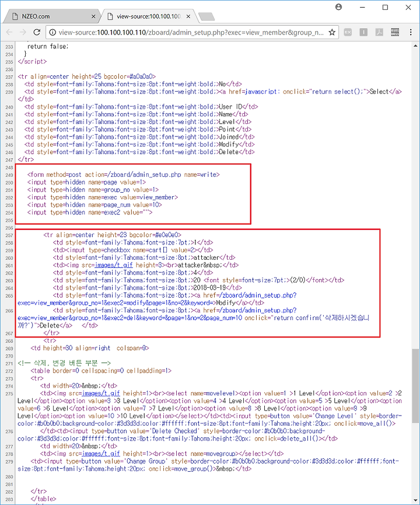Open a new tab with the new tab button
Image resolution: width=420 pixels, height=505 pixels.
pos(206,17)
